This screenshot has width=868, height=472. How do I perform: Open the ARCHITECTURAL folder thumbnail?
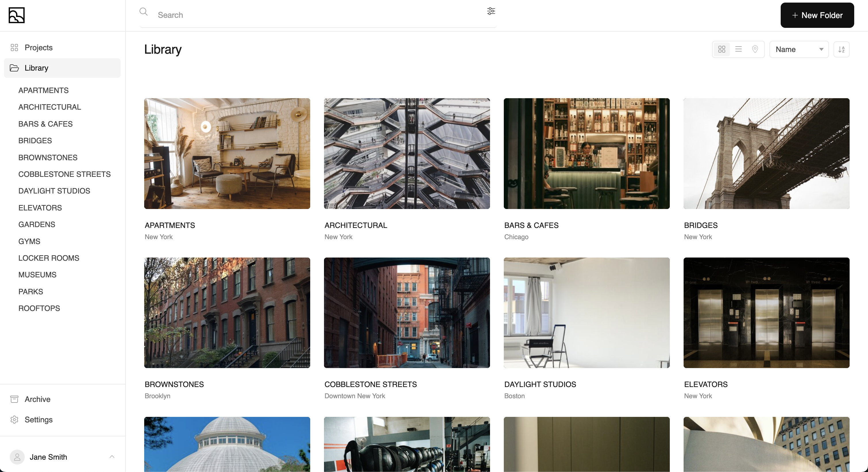tap(407, 154)
